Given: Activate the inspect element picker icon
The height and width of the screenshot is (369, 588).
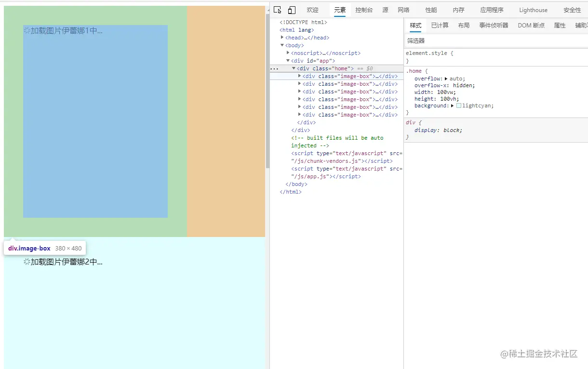Looking at the screenshot, I should tap(277, 10).
